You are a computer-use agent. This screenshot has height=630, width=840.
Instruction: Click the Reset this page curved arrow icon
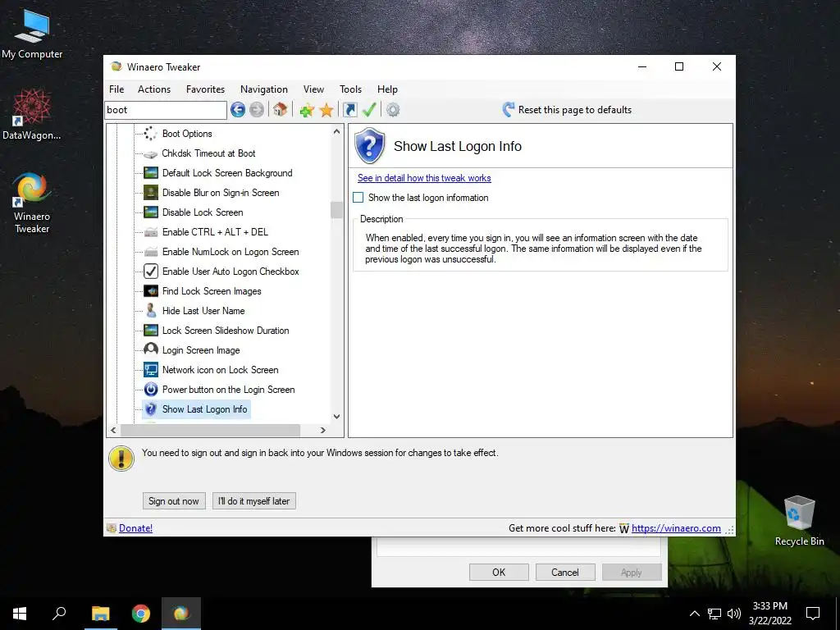point(509,110)
